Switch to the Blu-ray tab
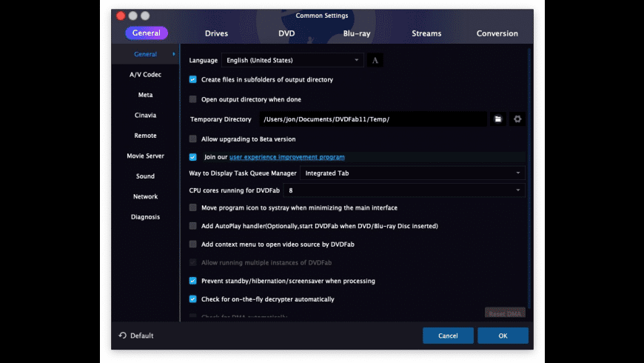Image resolution: width=644 pixels, height=363 pixels. 356,33
